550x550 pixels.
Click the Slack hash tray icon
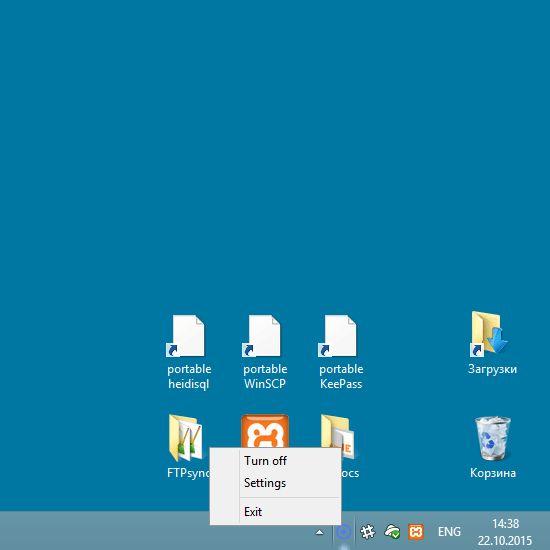[367, 532]
